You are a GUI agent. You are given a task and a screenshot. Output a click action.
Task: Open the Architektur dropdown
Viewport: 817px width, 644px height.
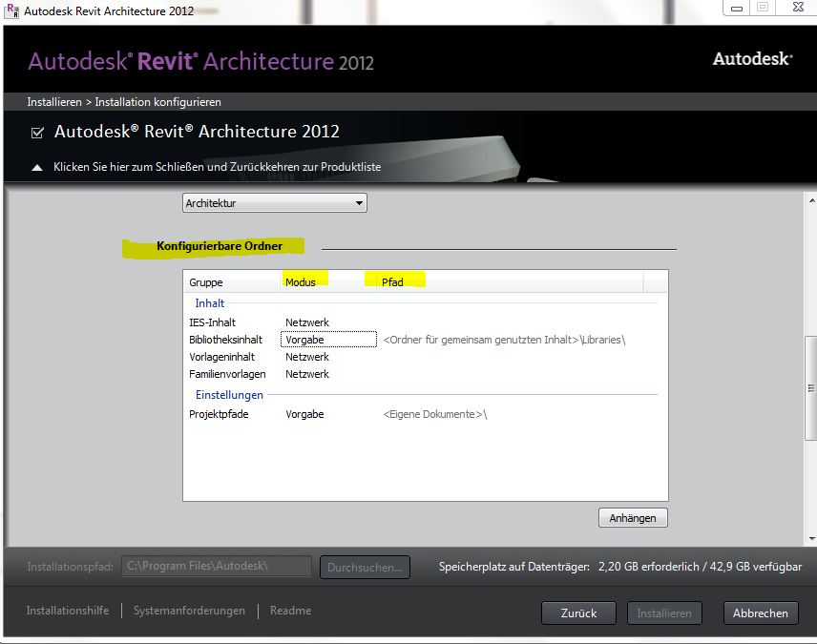[x=275, y=202]
